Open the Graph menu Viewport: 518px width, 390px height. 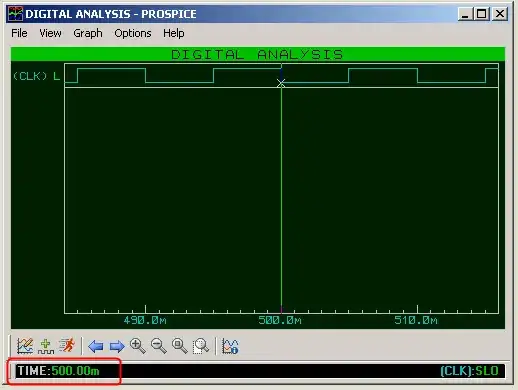click(88, 33)
